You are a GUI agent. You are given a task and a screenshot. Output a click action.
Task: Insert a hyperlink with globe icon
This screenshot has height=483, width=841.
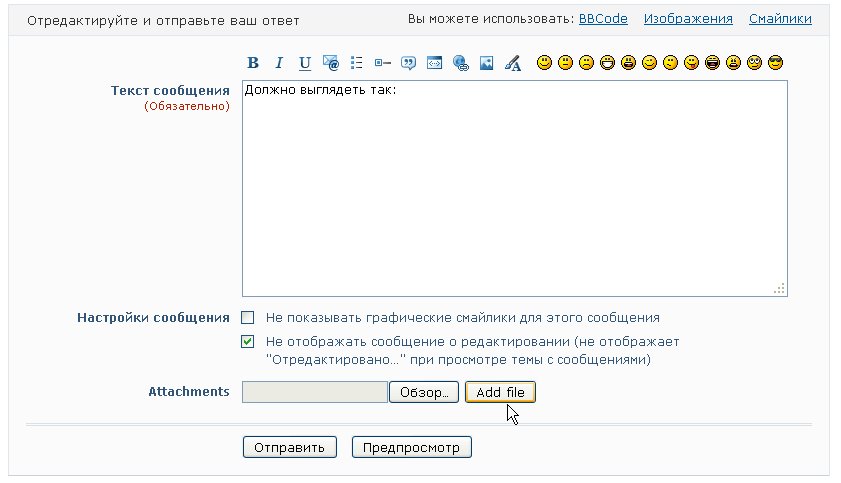point(461,64)
